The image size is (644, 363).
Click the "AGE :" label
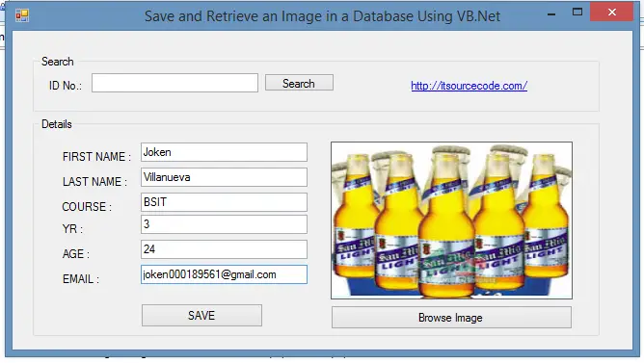(76, 254)
